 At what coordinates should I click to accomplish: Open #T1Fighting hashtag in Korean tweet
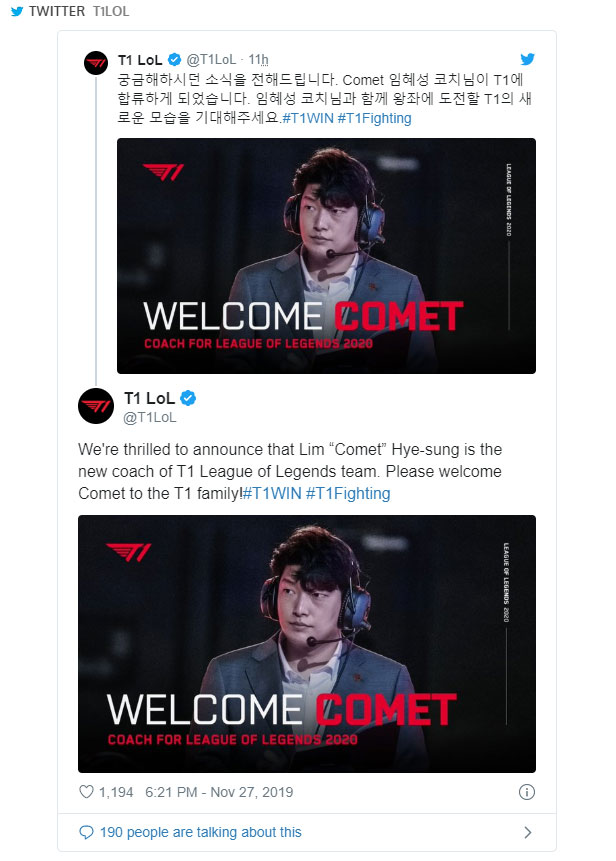point(374,118)
